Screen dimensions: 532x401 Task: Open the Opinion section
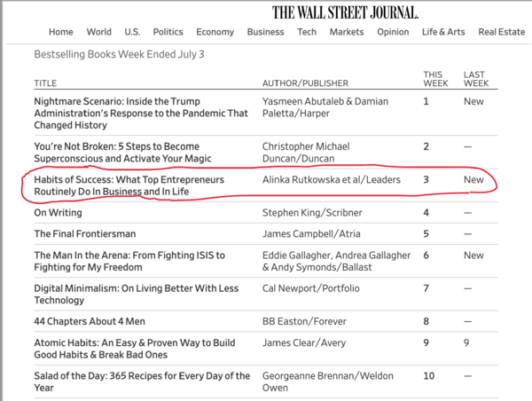pos(393,32)
